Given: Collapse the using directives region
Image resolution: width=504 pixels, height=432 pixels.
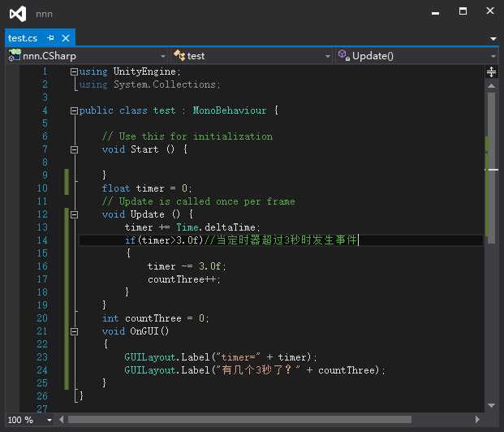Looking at the screenshot, I should [x=74, y=71].
